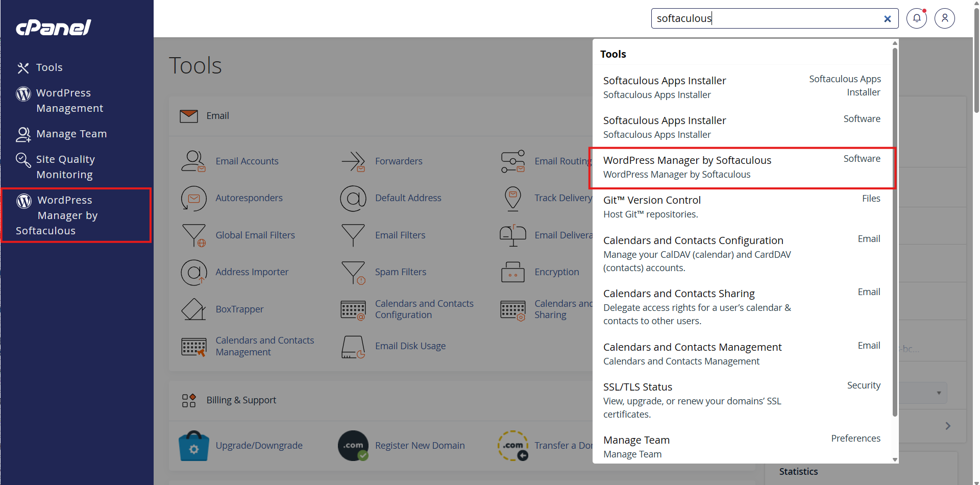Viewport: 980px width, 485px height.
Task: Click the Forwarders arrow icon
Action: pyautogui.click(x=353, y=161)
